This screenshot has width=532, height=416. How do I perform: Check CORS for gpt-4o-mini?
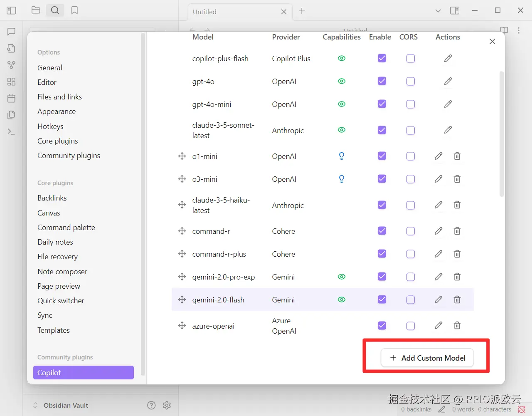point(411,104)
